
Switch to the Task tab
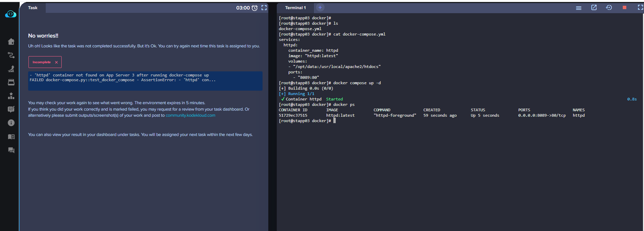[33, 8]
